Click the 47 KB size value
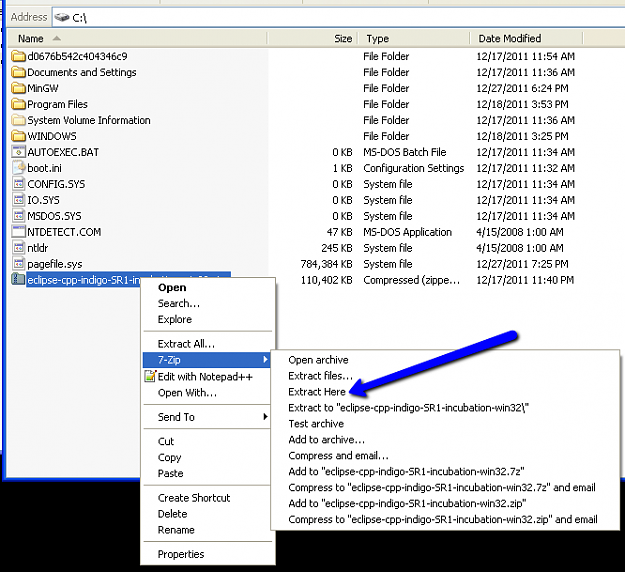Image resolution: width=625 pixels, height=572 pixels. point(340,232)
